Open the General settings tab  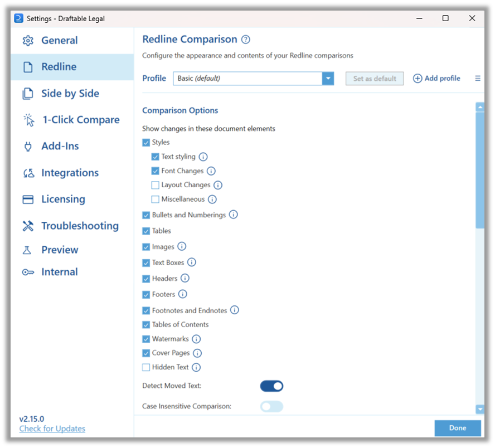72,41
